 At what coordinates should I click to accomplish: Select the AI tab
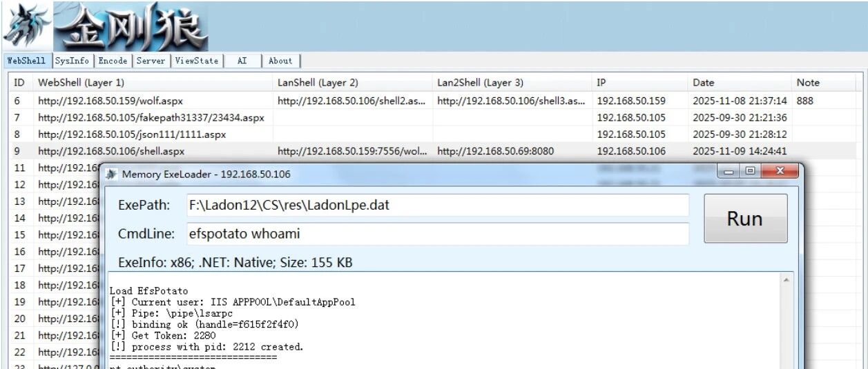click(x=242, y=61)
